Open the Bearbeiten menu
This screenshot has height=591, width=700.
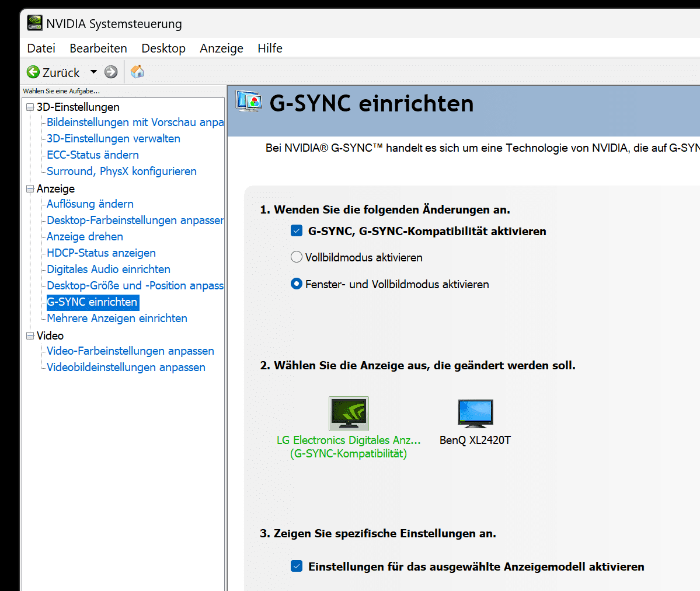(x=98, y=48)
